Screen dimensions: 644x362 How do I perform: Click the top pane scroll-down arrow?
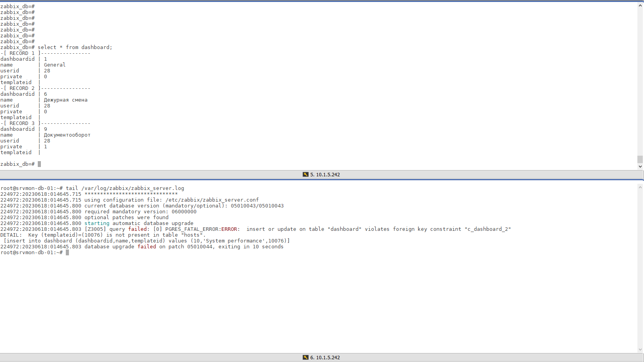640,166
